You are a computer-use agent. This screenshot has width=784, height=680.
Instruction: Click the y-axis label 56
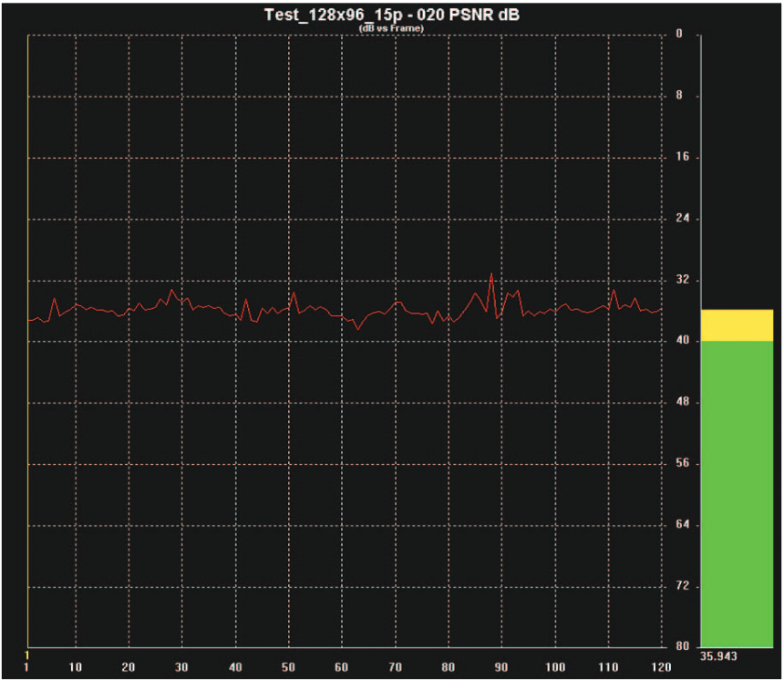click(683, 463)
